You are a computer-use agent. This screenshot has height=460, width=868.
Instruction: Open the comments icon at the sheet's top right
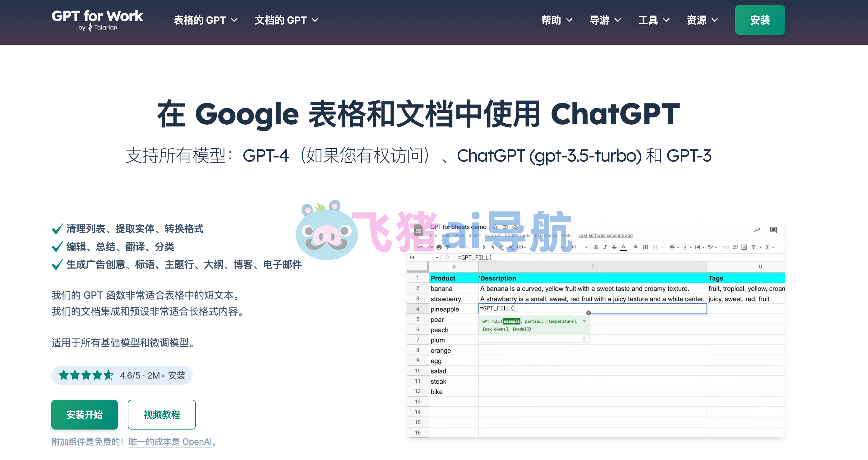(773, 230)
